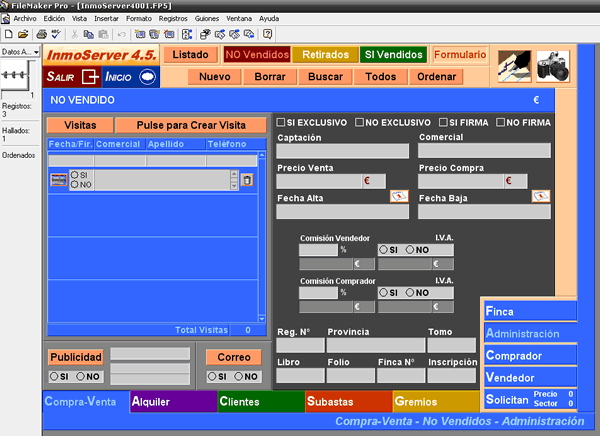Open the Edición menu

tap(54, 18)
